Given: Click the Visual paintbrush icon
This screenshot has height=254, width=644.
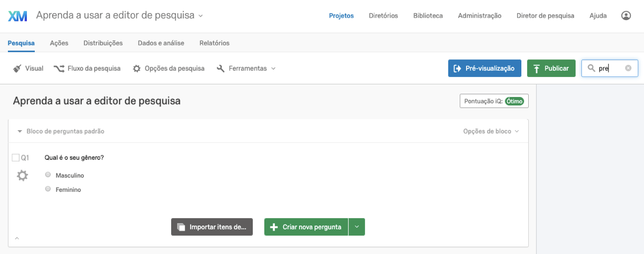Looking at the screenshot, I should tap(17, 68).
